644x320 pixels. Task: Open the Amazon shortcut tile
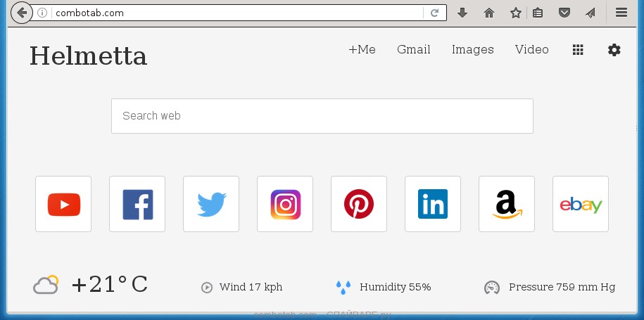coord(507,204)
